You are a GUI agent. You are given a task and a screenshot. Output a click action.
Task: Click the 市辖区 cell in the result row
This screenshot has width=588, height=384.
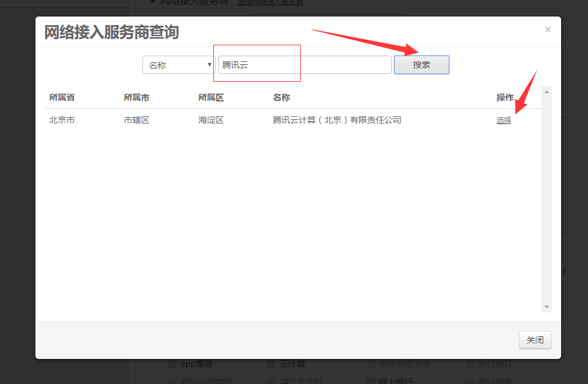click(136, 120)
